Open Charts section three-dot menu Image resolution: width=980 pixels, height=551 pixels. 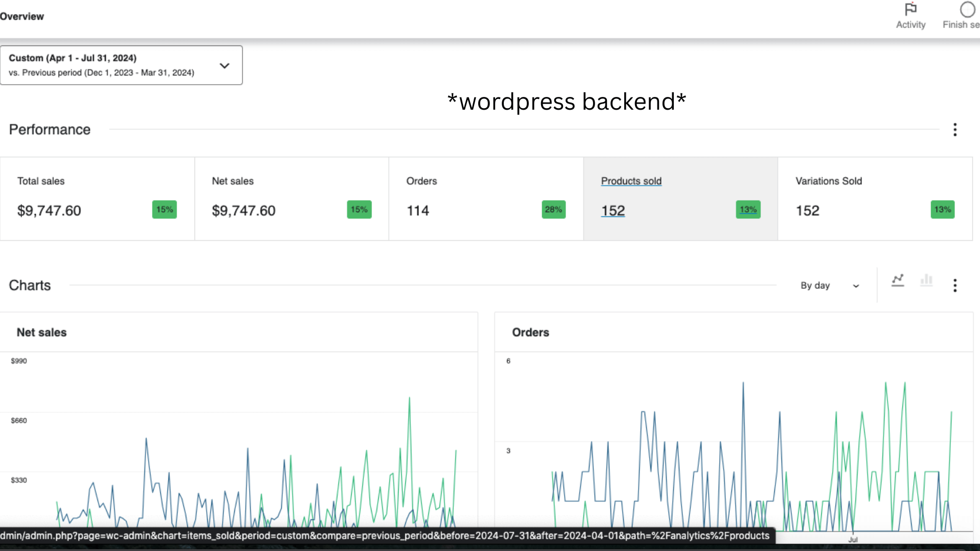pos(955,285)
